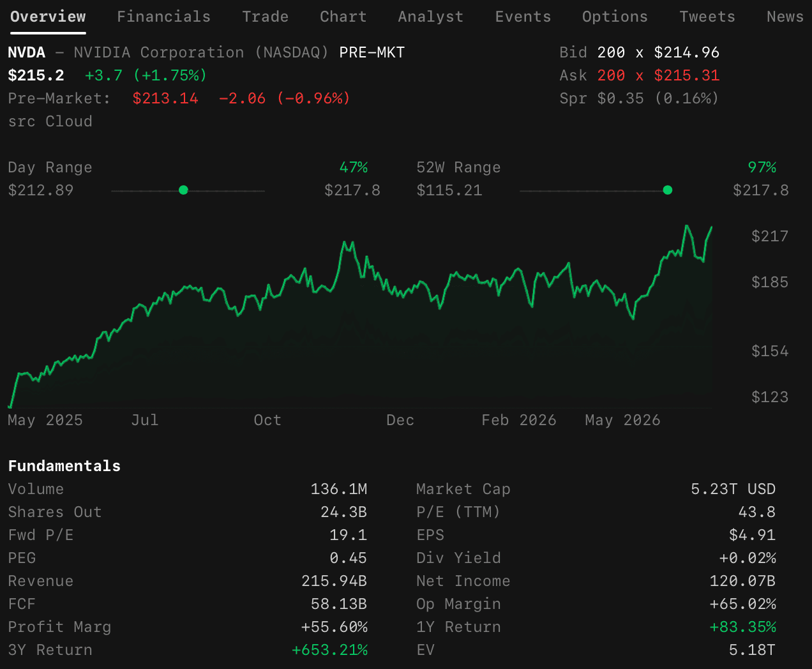
Task: Click the Profit Marg value +55.60%
Action: (335, 627)
